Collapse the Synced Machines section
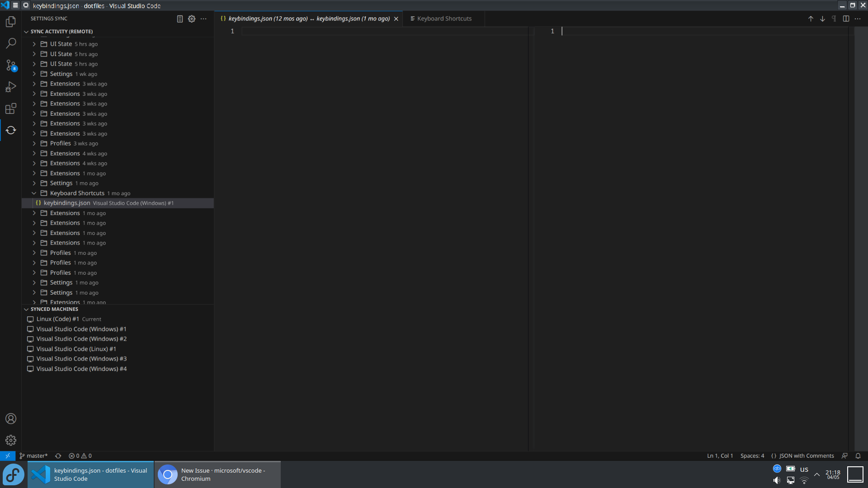This screenshot has width=868, height=488. (x=26, y=309)
